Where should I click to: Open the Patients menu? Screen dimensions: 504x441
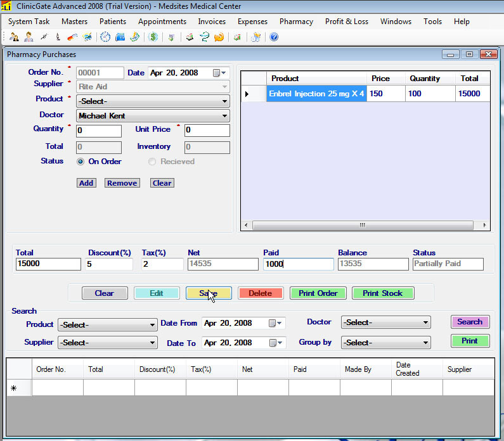[x=113, y=22]
